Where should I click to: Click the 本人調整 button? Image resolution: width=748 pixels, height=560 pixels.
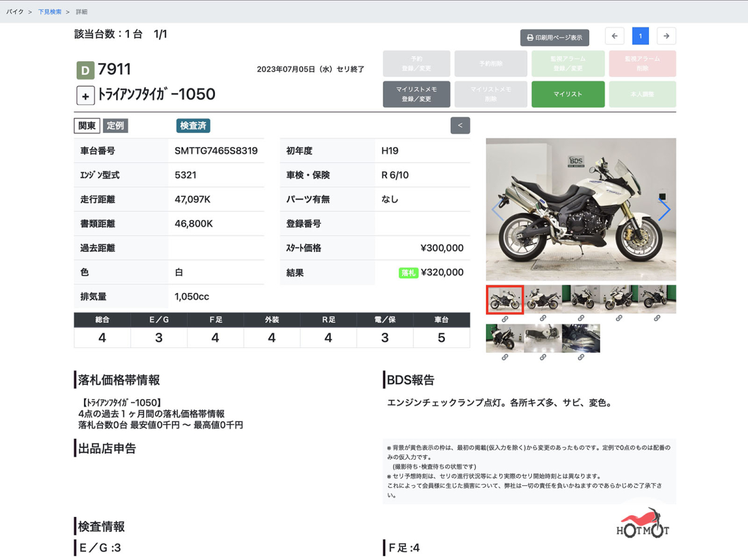(642, 94)
